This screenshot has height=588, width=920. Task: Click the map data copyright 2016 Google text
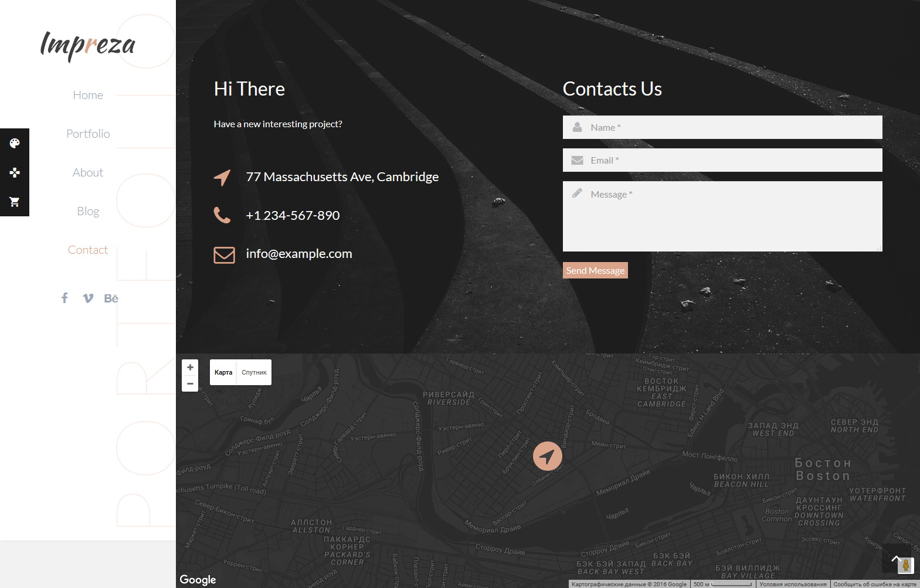pyautogui.click(x=629, y=584)
